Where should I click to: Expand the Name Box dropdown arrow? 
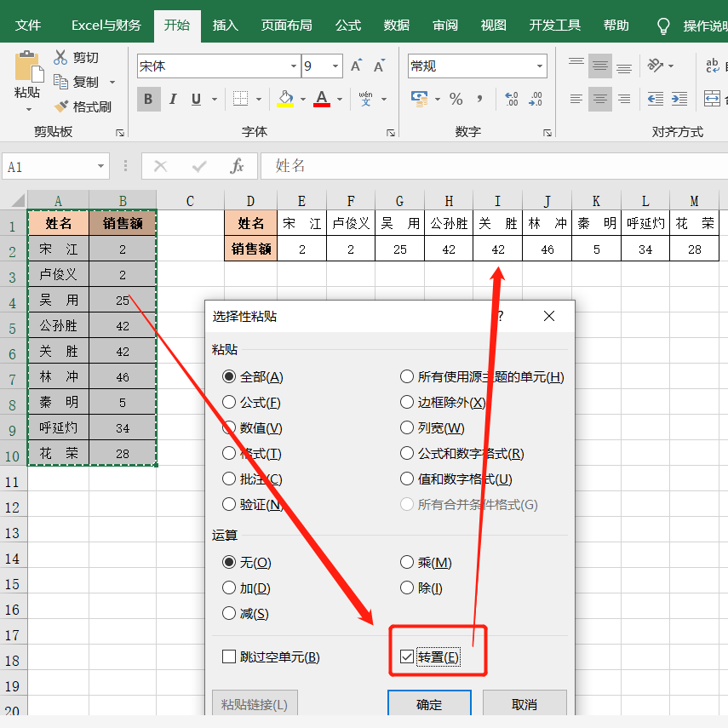point(100,166)
